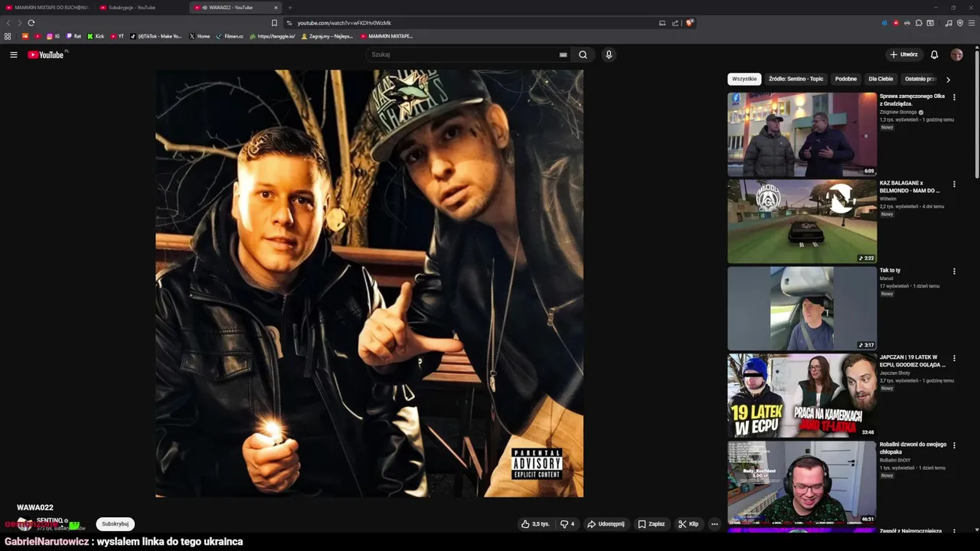
Task: Open the on-screen keyboard in the search box
Action: pyautogui.click(x=563, y=54)
